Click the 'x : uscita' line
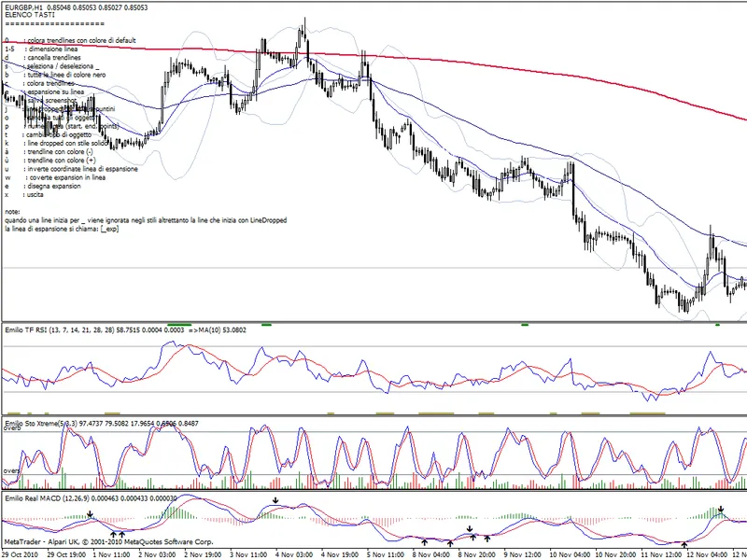 pos(24,195)
